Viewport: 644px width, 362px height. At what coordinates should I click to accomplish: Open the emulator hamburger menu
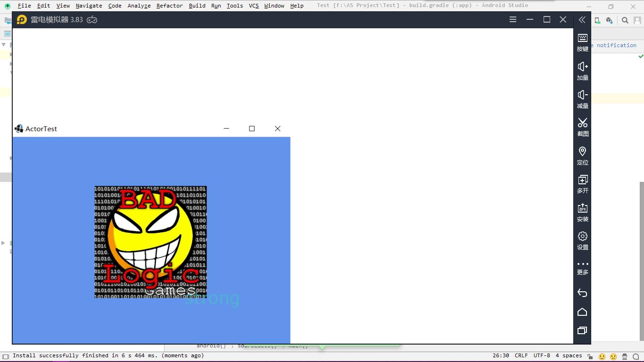pyautogui.click(x=513, y=19)
